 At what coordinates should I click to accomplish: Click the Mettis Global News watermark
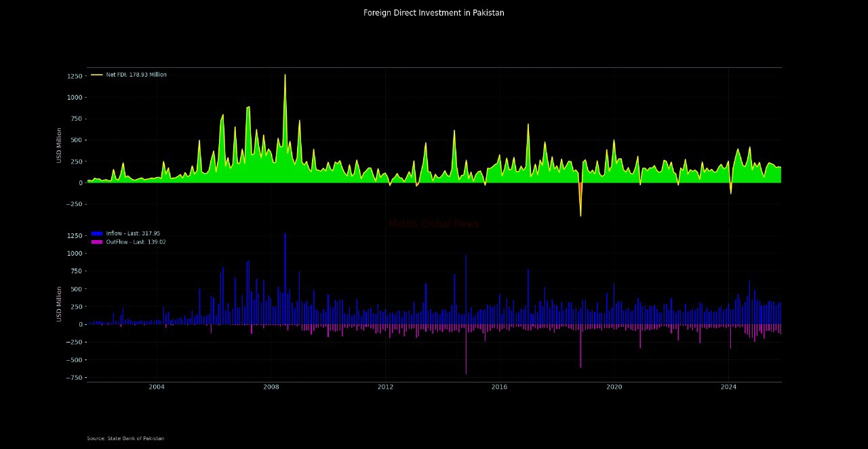coord(433,224)
